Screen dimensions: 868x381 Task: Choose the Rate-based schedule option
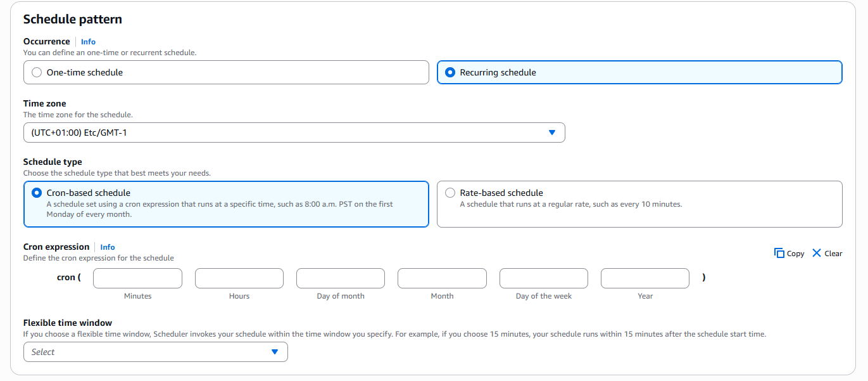point(450,193)
